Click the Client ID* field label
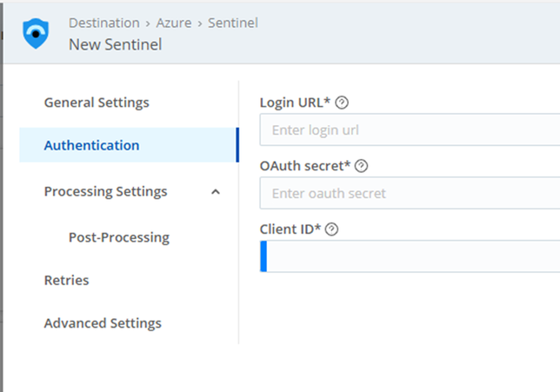Image resolution: width=560 pixels, height=392 pixels. tap(290, 229)
